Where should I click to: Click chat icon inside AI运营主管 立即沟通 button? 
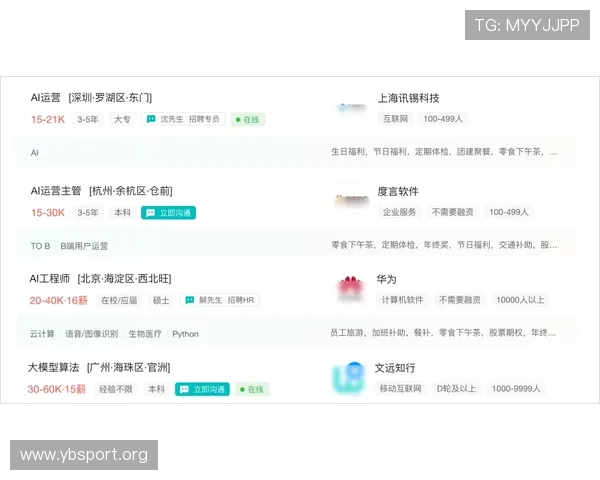click(150, 213)
